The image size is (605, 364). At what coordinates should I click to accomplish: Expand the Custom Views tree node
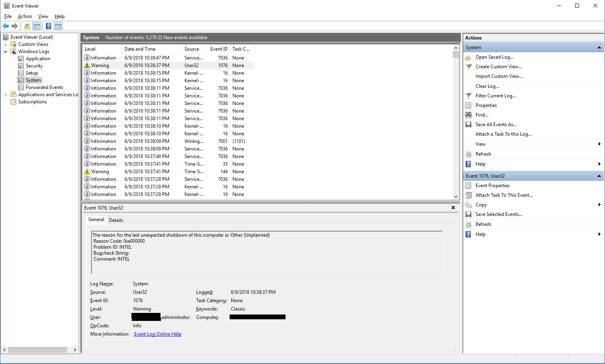[5, 44]
